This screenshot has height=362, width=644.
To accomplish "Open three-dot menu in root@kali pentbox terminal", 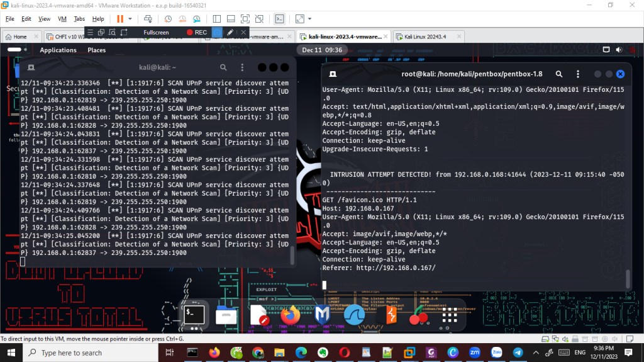I will (x=578, y=74).
